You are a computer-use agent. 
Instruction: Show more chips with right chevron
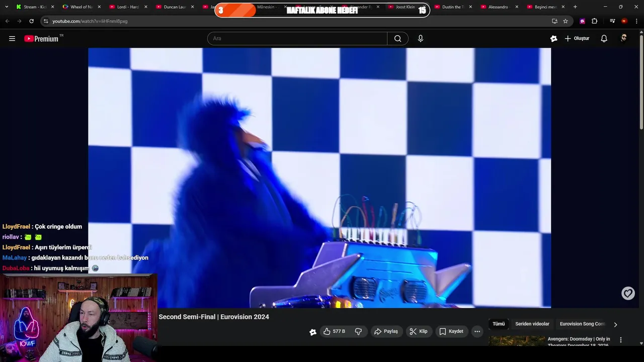615,324
